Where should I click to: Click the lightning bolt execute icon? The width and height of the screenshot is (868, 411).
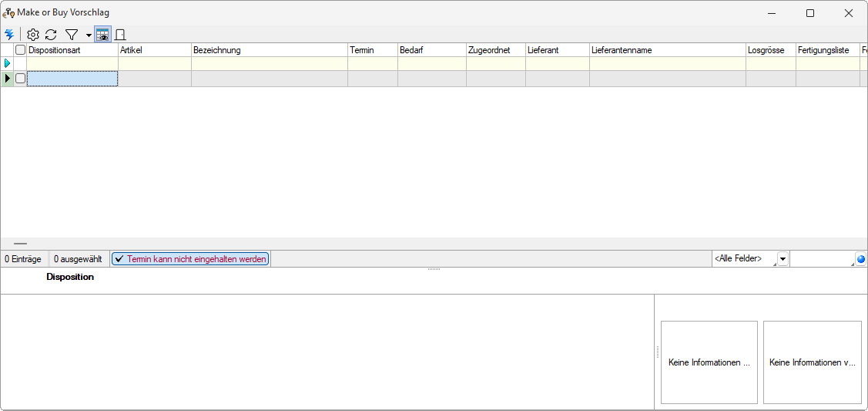pyautogui.click(x=9, y=35)
